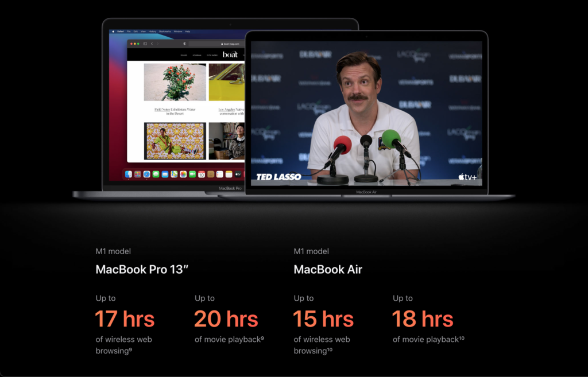The height and width of the screenshot is (377, 588).
Task: Open the Notes app in the dock
Action: (x=229, y=174)
